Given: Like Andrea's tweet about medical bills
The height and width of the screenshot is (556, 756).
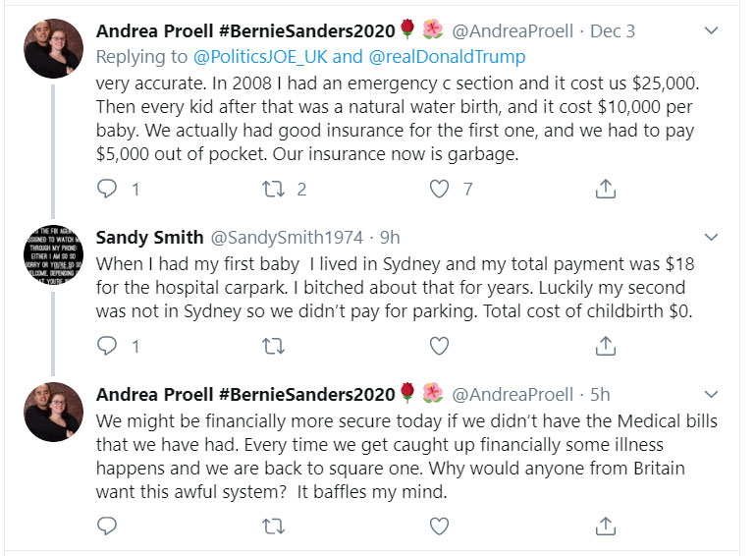Looking at the screenshot, I should 440,528.
